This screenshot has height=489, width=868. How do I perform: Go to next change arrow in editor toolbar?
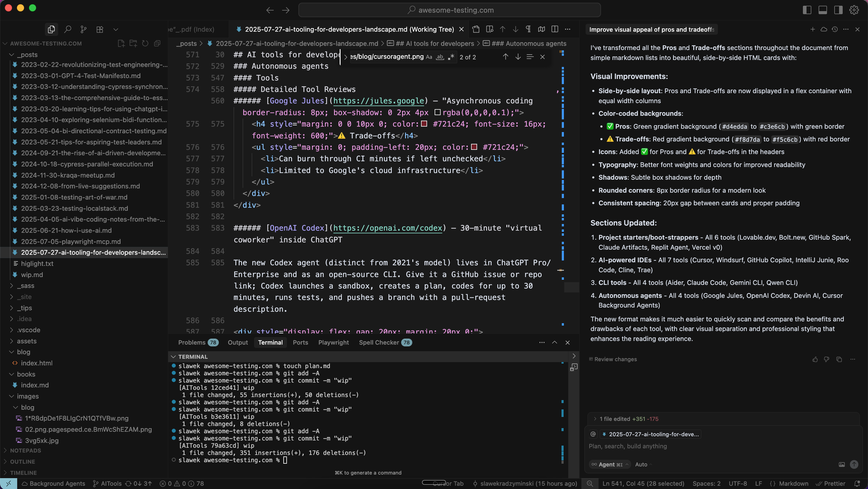pos(516,29)
